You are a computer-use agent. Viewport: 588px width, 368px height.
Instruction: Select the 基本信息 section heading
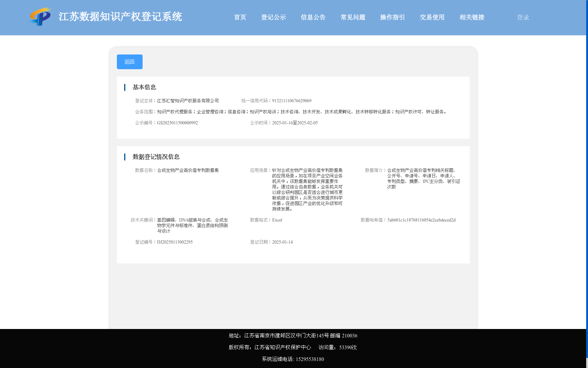pyautogui.click(x=144, y=87)
